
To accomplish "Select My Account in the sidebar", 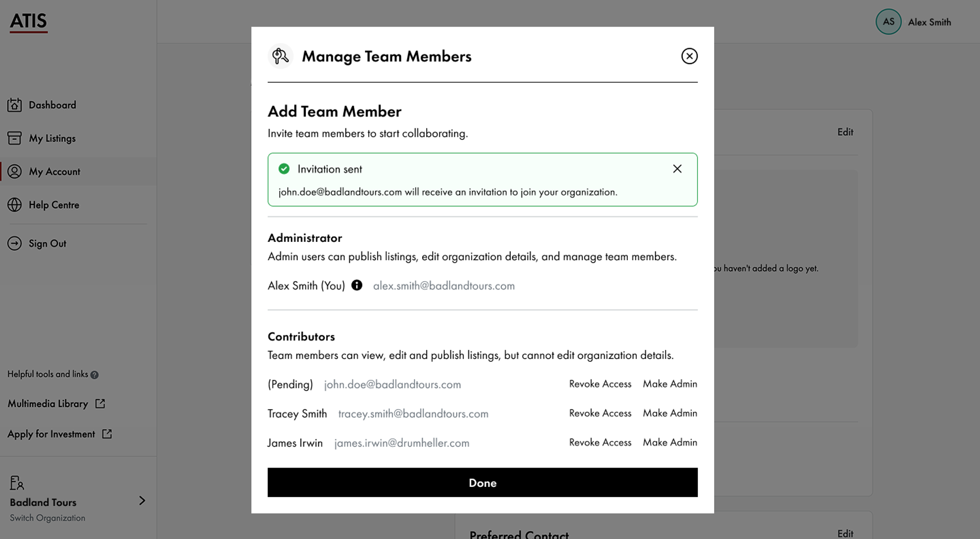I will (x=55, y=171).
